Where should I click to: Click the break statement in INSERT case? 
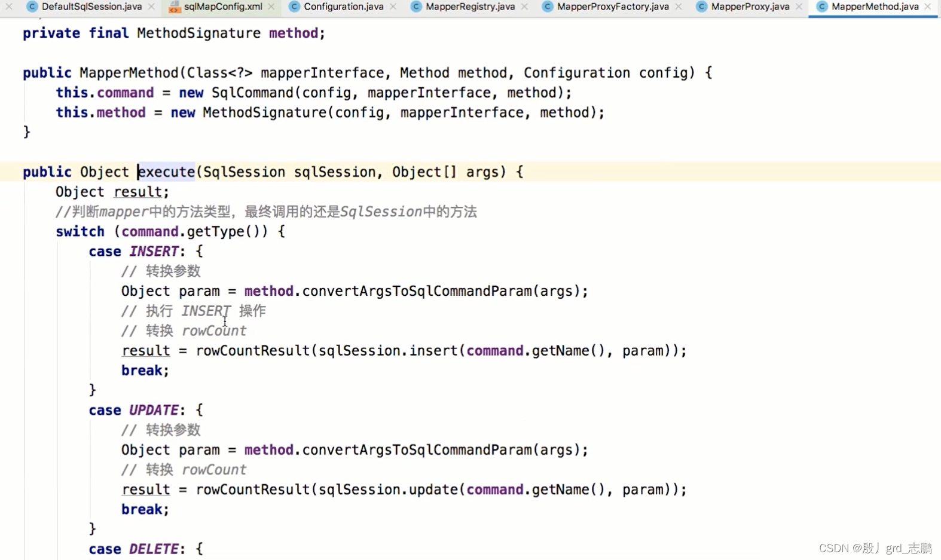(145, 371)
